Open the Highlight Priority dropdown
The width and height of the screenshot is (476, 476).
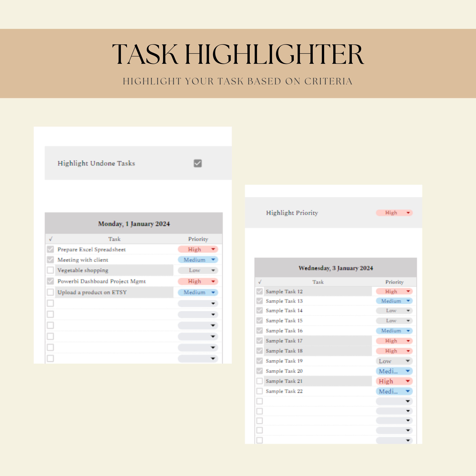point(394,213)
